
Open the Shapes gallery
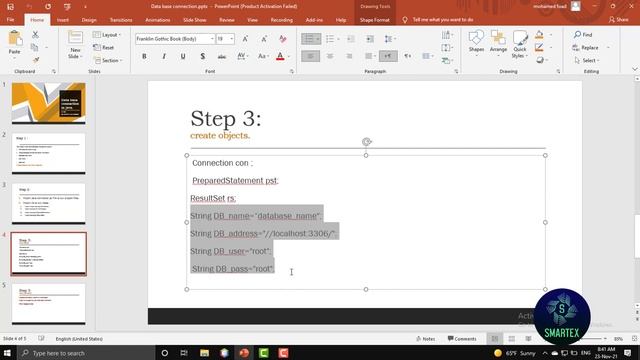pyautogui.click(x=476, y=42)
